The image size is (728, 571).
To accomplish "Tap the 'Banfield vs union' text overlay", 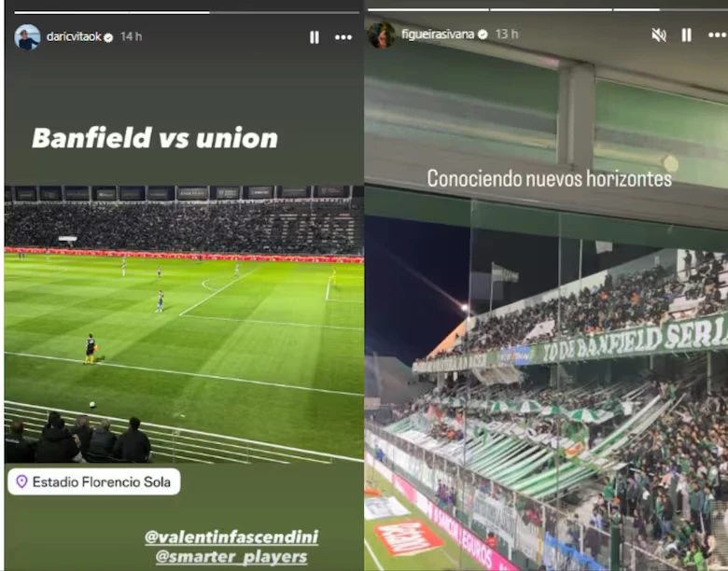I will pyautogui.click(x=155, y=138).
